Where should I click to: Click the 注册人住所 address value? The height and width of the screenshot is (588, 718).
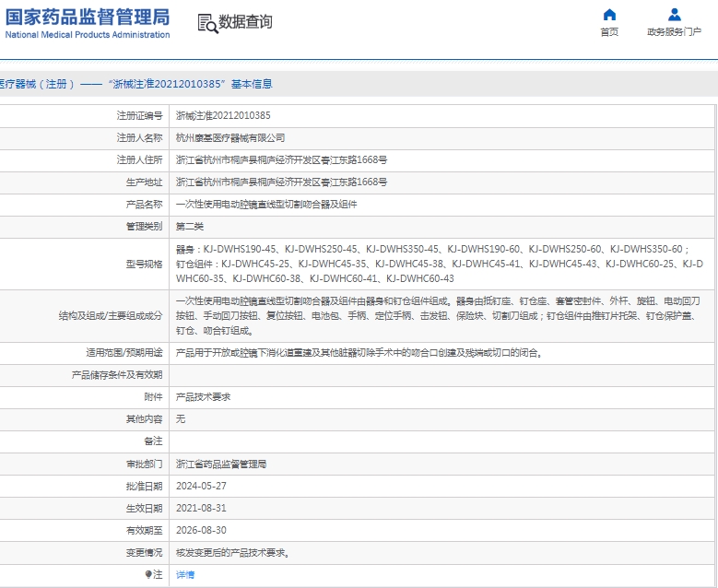tap(282, 159)
